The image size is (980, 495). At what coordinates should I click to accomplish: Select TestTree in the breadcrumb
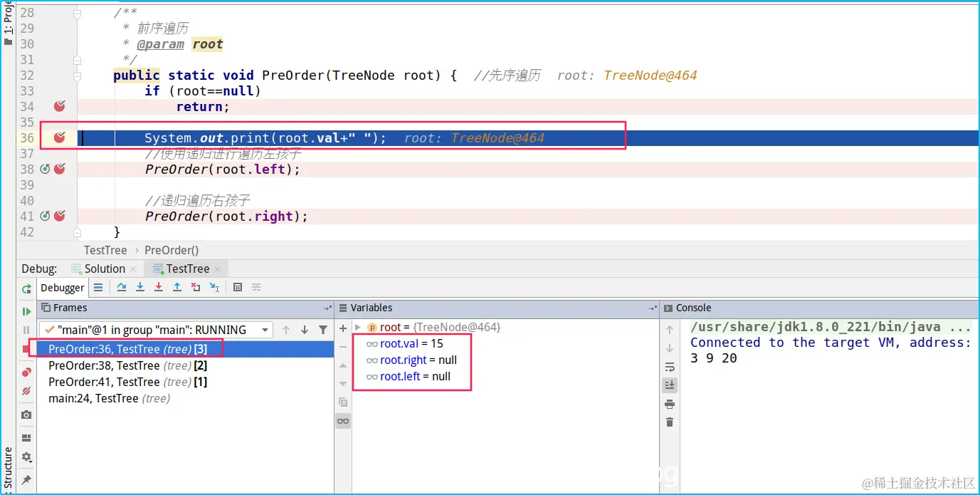(105, 250)
